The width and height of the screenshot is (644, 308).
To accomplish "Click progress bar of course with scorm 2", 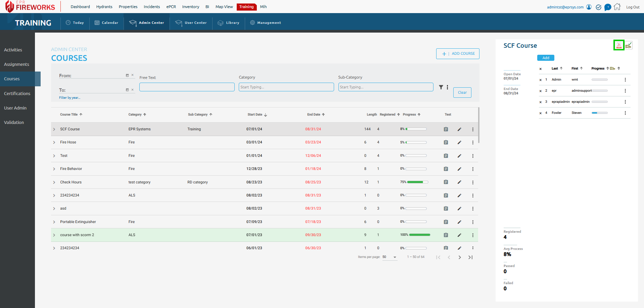I will click(x=419, y=235).
